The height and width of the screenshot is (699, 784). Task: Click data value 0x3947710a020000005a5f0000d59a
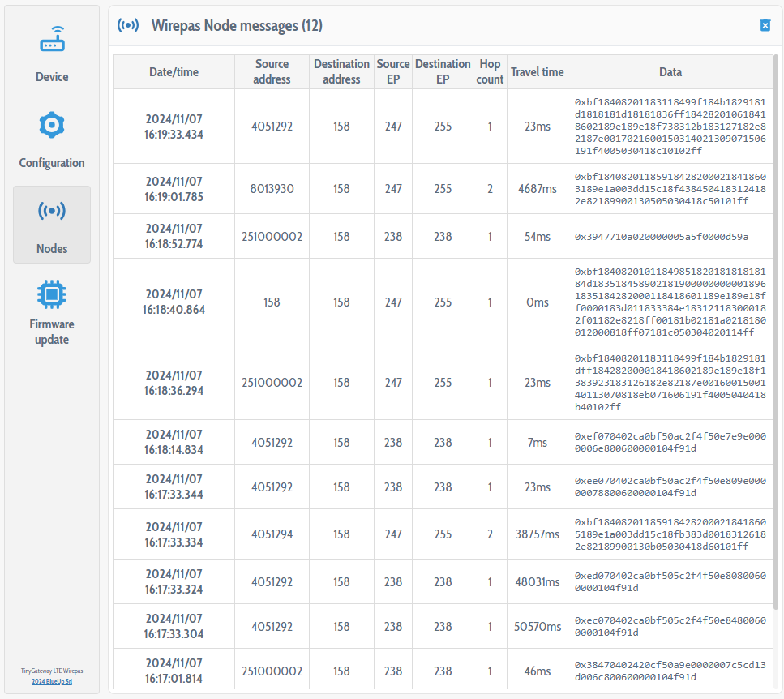click(x=661, y=237)
